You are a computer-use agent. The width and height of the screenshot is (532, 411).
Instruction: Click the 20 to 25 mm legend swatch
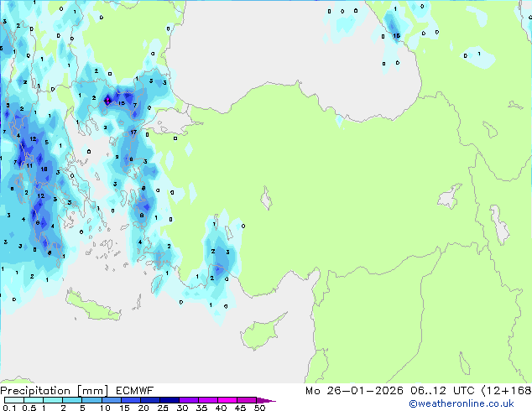click(x=149, y=400)
